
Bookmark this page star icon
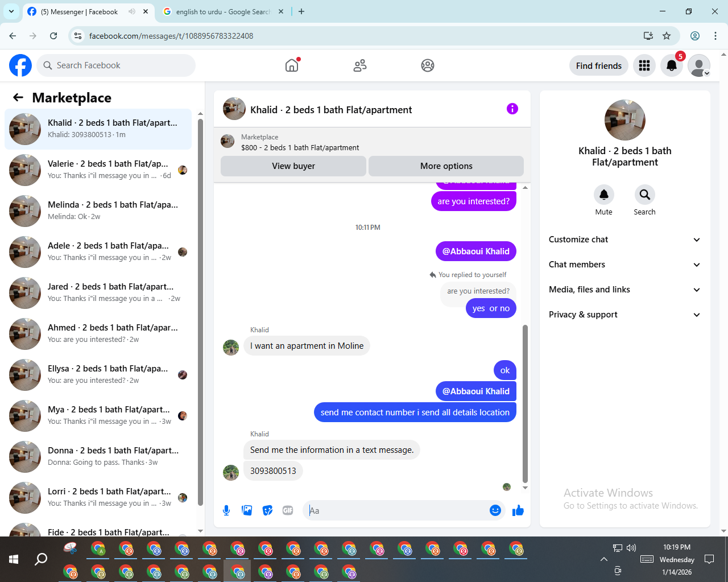[x=667, y=36]
